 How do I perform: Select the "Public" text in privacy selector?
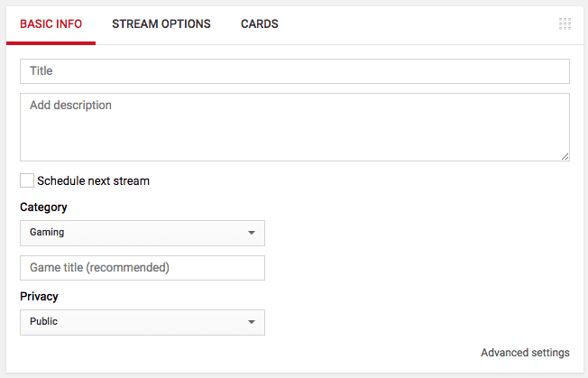pyautogui.click(x=44, y=322)
